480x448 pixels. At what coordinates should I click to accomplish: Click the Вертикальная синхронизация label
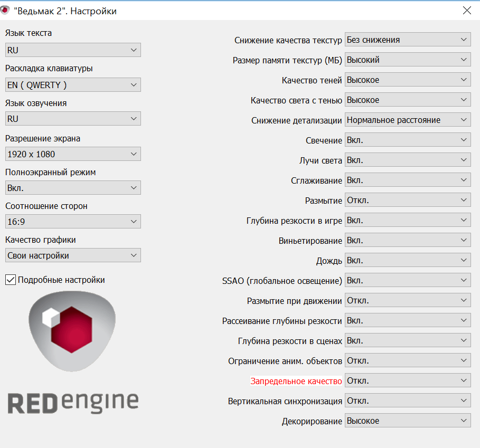pyautogui.click(x=285, y=401)
